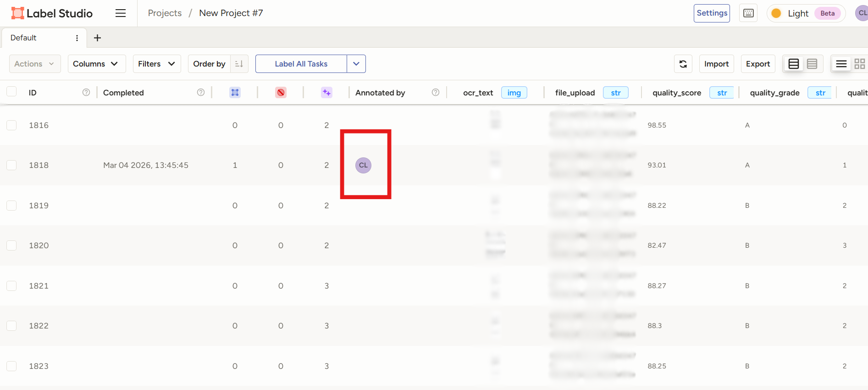This screenshot has height=390, width=868.
Task: Open the Default tab options menu
Action: [x=77, y=38]
